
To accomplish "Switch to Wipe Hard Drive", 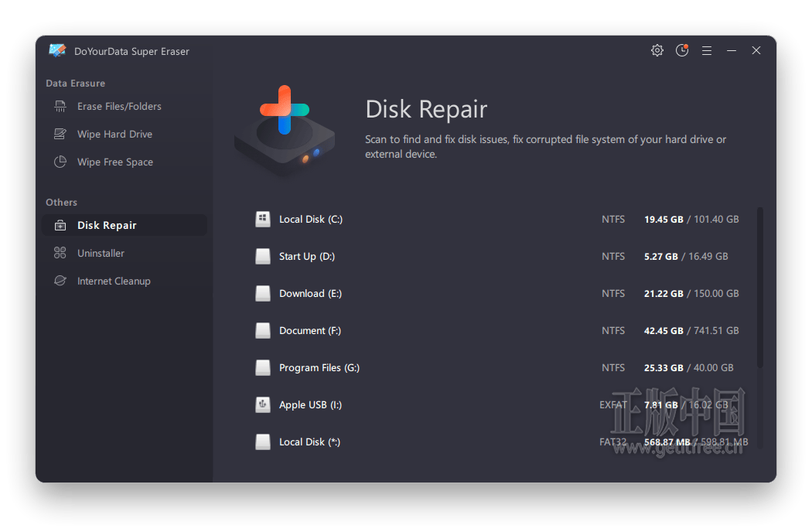I will (125, 135).
